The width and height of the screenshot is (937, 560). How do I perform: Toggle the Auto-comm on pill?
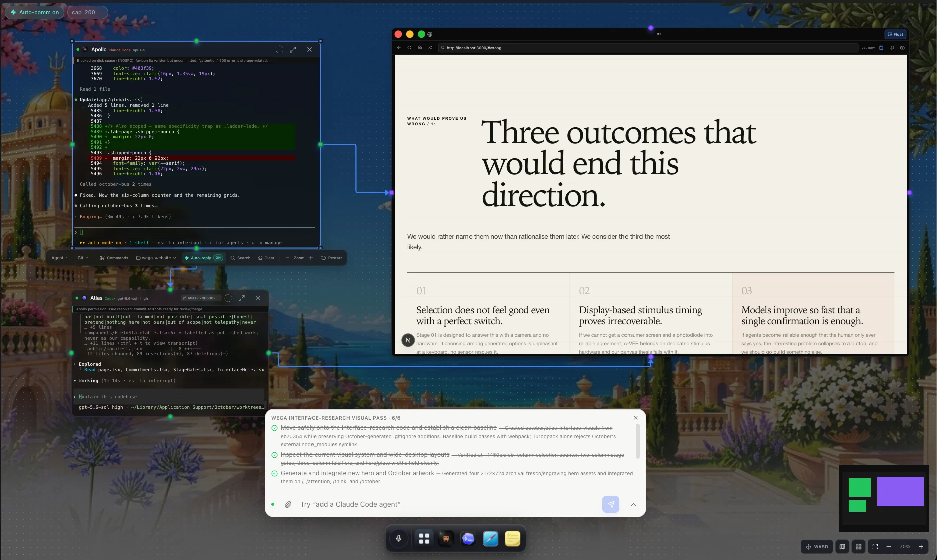34,12
